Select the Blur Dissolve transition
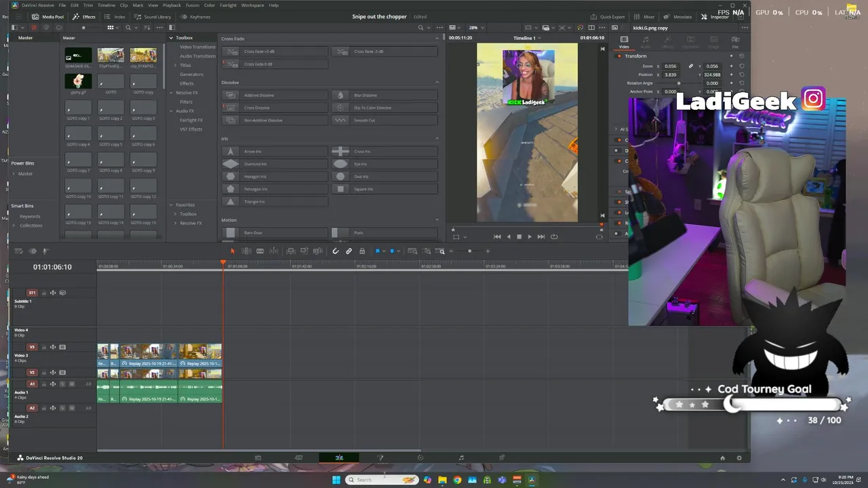868x488 pixels. tap(385, 96)
